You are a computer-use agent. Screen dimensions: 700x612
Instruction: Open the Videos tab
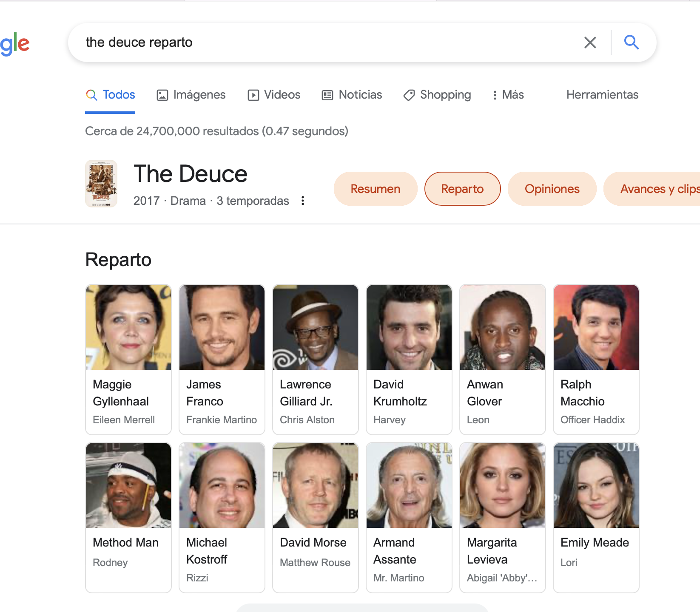pos(274,95)
